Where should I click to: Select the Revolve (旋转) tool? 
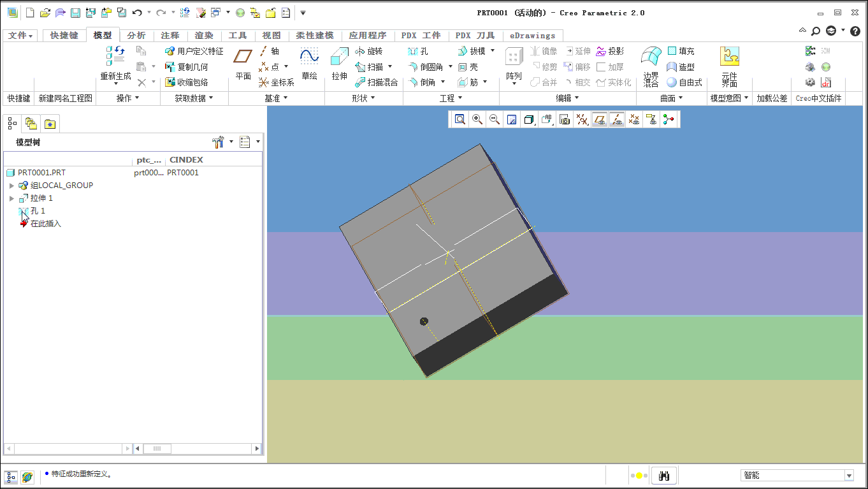[368, 51]
